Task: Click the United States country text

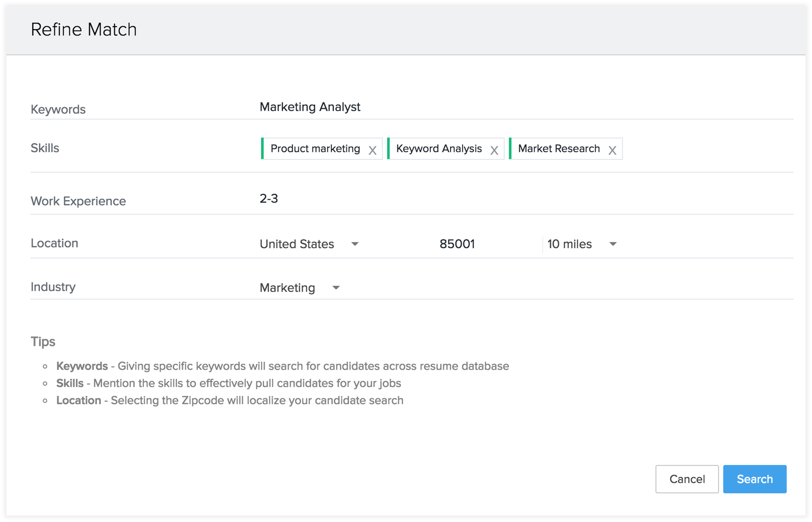Action: (297, 244)
